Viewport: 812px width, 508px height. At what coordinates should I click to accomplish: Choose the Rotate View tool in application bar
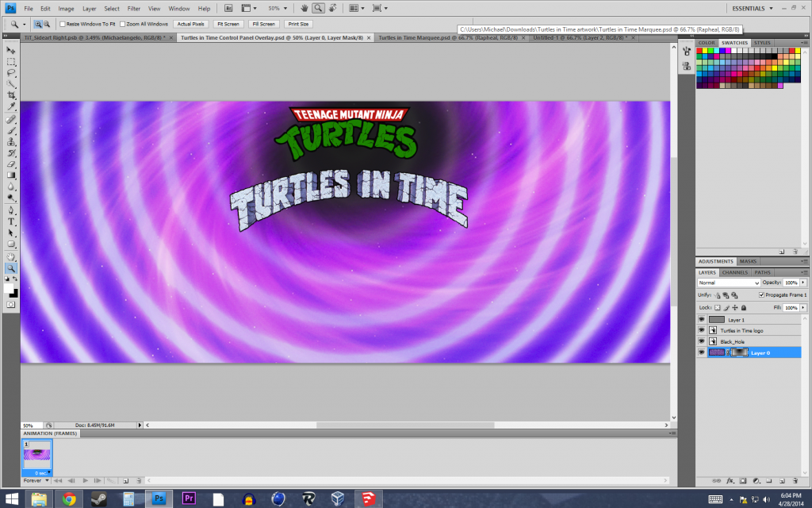pos(333,8)
